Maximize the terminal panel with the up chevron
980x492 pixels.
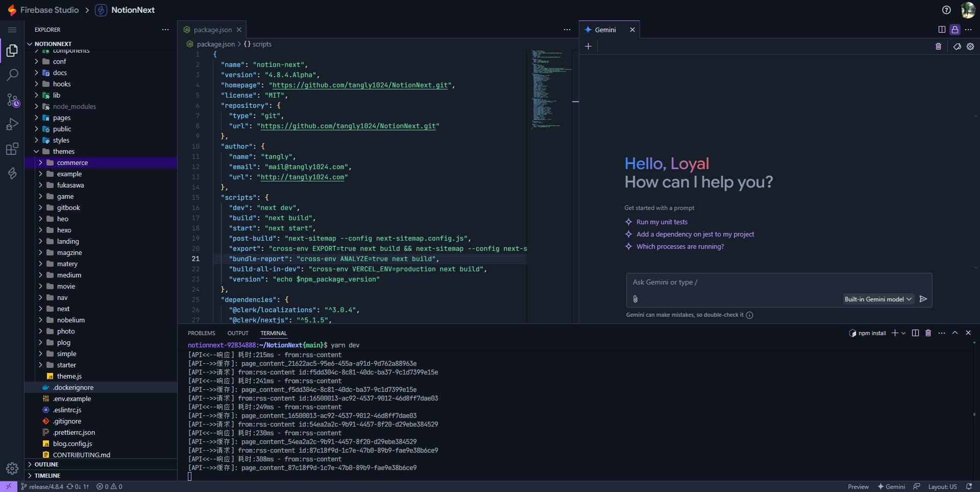point(955,333)
